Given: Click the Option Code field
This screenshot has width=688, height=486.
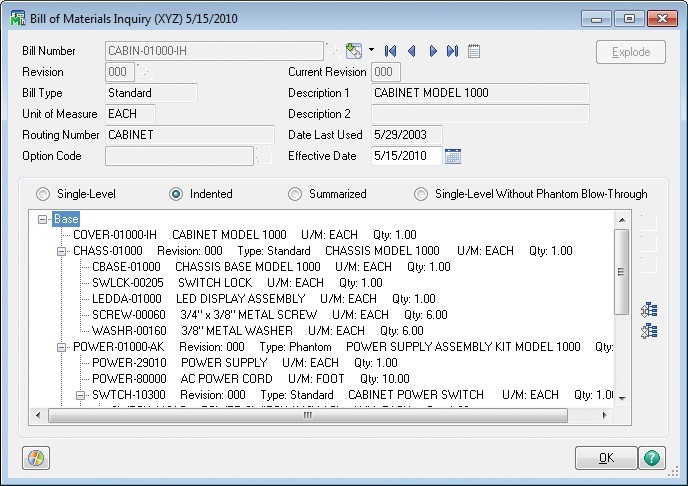Looking at the screenshot, I should point(179,156).
